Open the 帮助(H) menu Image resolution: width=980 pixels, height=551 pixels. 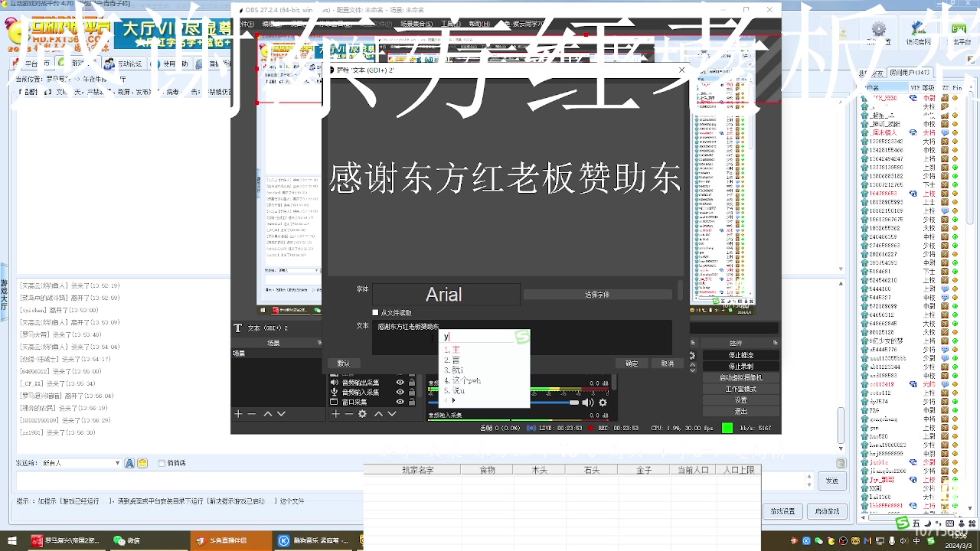pos(478,23)
